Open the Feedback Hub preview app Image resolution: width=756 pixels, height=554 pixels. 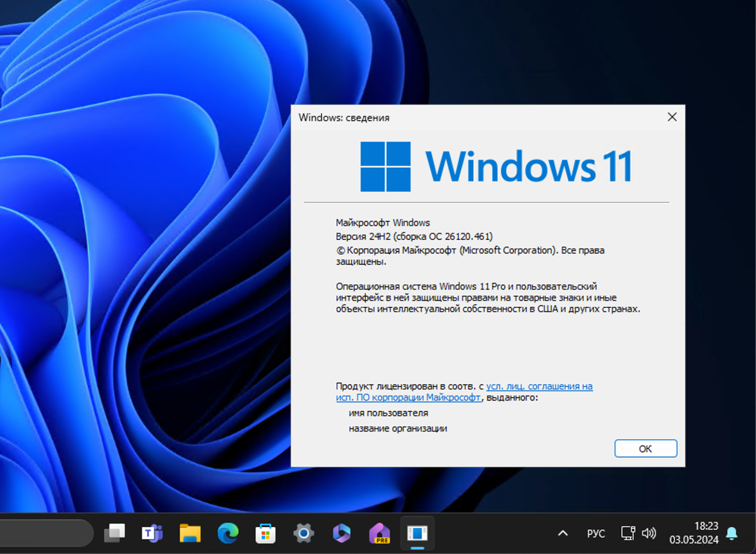click(379, 533)
